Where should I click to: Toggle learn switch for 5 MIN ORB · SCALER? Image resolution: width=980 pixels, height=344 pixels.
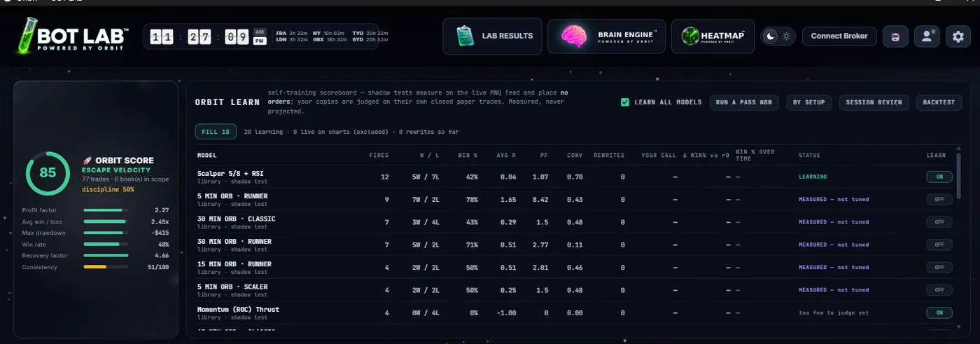[939, 289]
